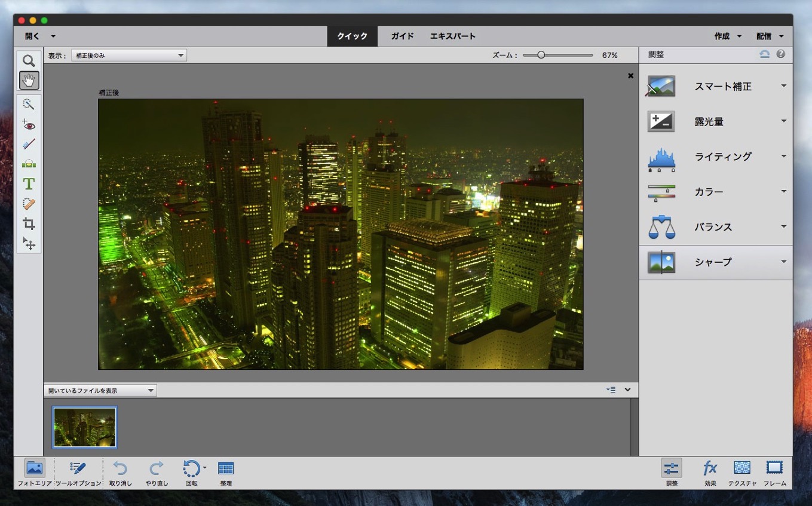
Task: Toggle the Photo Bin (フォトエリア) panel
Action: [35, 468]
